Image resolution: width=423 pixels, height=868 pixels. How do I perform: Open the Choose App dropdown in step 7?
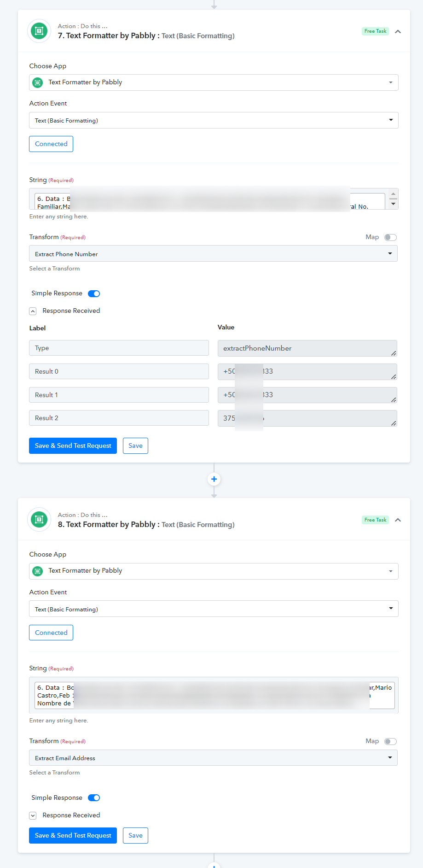(214, 82)
